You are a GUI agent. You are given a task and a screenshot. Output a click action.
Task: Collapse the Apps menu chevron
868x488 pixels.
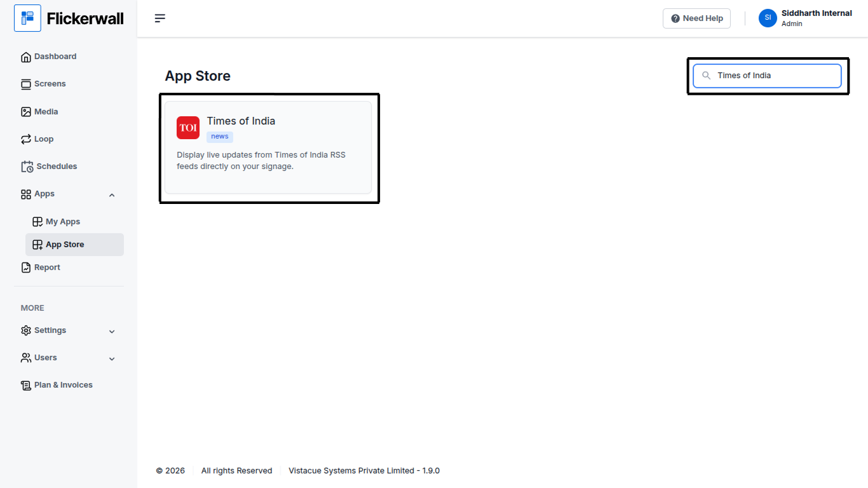click(112, 195)
